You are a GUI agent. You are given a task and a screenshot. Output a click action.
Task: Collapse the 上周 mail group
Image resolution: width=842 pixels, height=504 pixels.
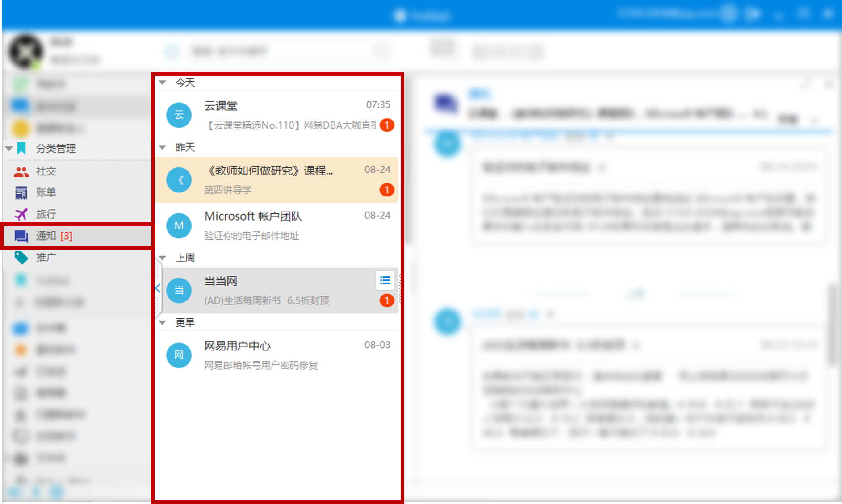coord(163,258)
